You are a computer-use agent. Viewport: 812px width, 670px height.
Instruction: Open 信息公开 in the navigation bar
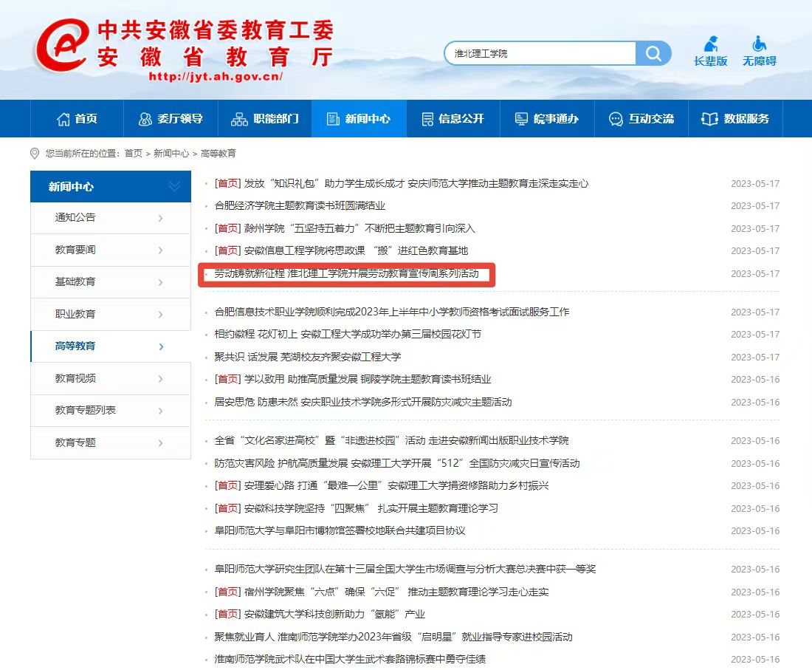[x=453, y=119]
